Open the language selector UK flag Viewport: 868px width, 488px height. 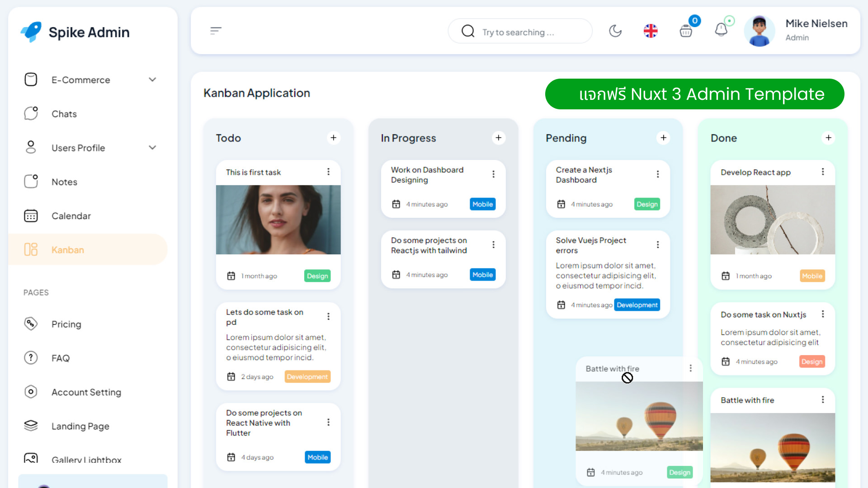(651, 31)
